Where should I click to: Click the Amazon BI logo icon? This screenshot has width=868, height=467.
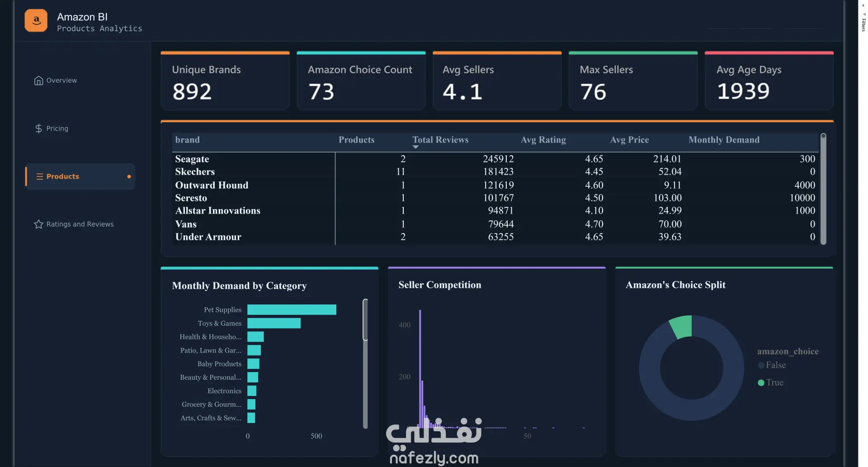pos(36,20)
